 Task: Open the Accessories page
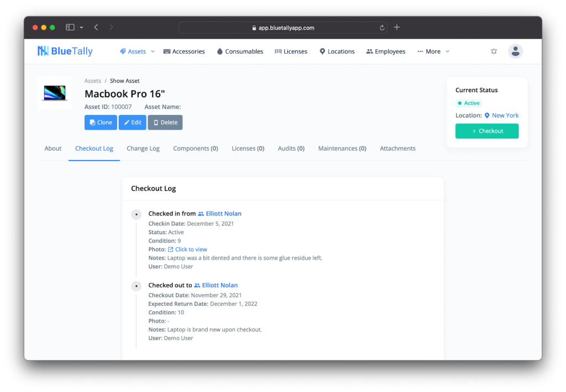(x=184, y=51)
